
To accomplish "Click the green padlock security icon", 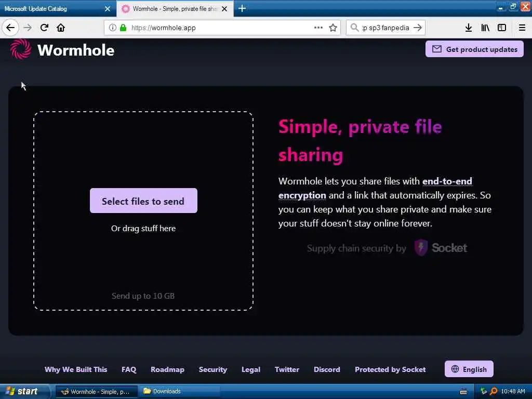I will coord(123,28).
